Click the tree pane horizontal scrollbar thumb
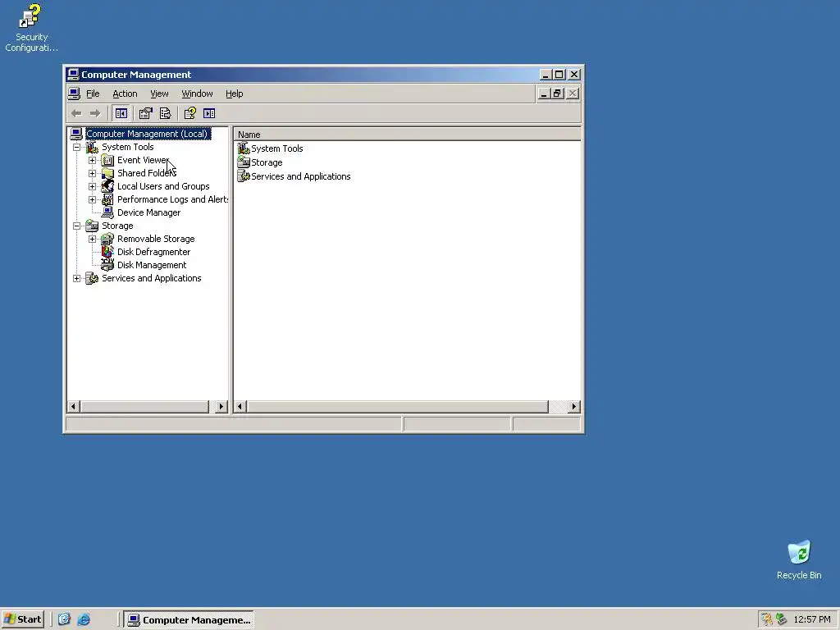 pos(144,407)
